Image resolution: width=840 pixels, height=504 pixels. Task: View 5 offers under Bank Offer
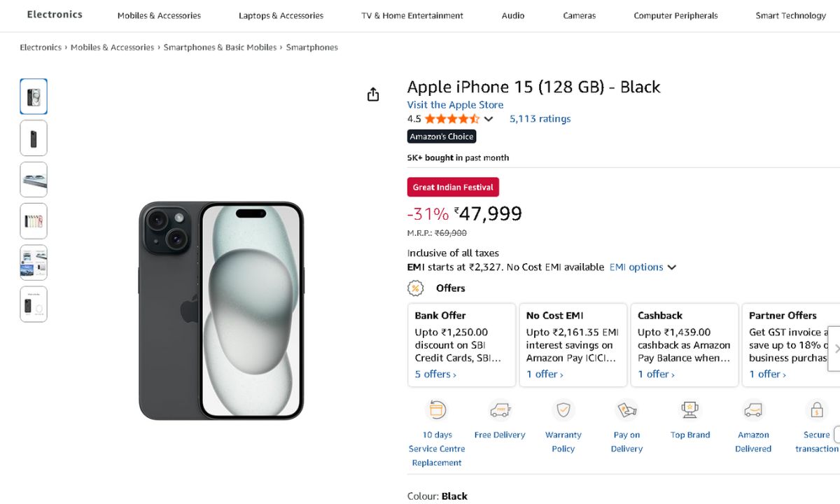tap(435, 374)
